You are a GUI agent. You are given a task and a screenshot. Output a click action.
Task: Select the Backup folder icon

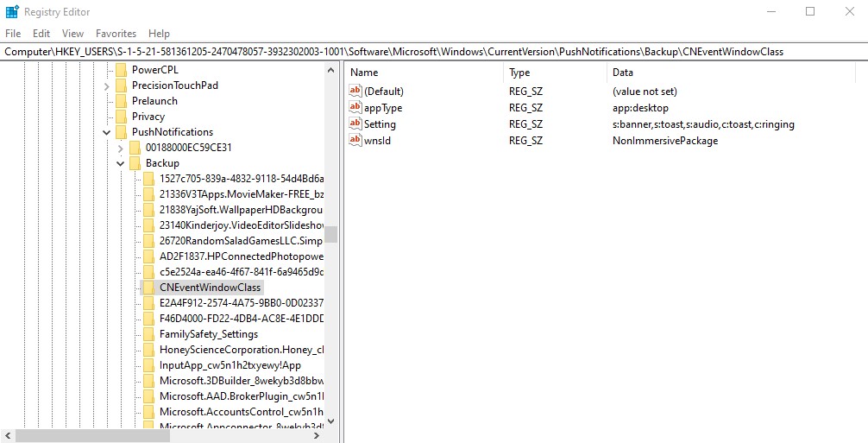(x=135, y=163)
